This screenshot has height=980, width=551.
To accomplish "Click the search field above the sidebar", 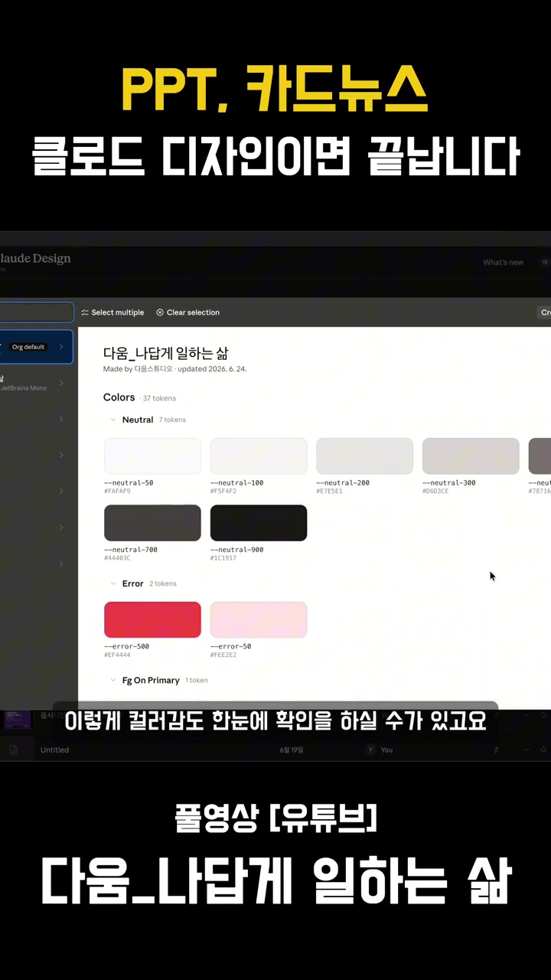I will click(36, 312).
